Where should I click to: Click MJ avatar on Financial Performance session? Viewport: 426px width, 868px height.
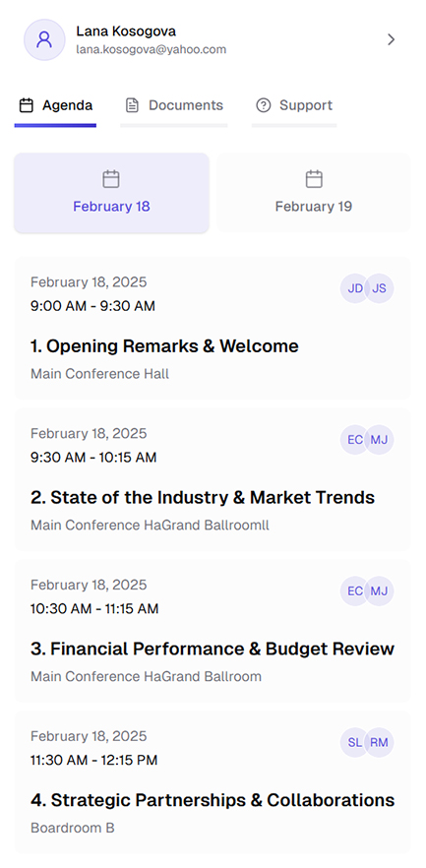380,591
